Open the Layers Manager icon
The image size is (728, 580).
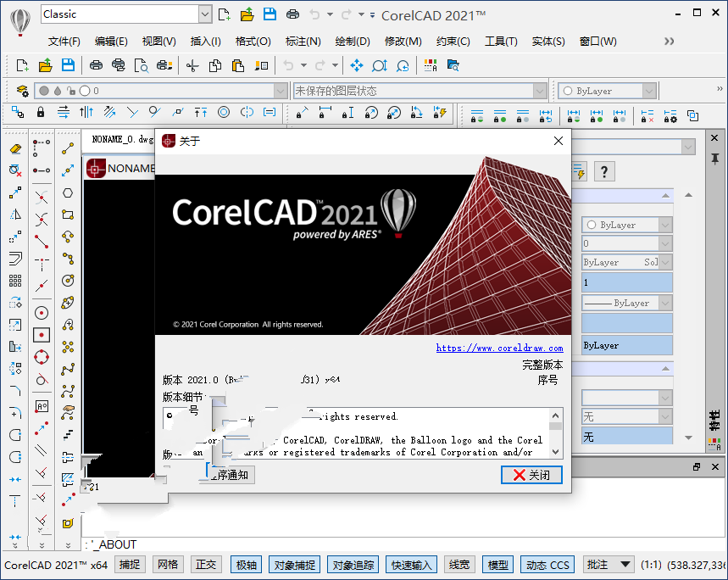(x=22, y=91)
